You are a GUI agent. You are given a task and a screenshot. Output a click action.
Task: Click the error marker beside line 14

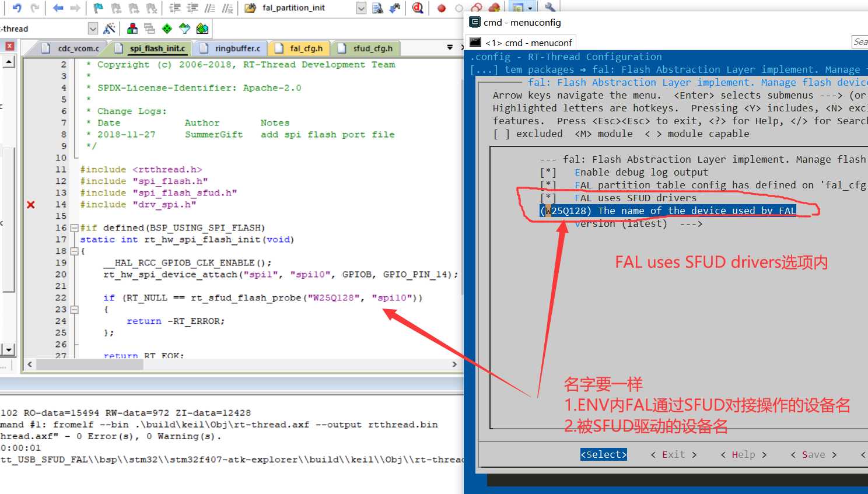(x=31, y=205)
